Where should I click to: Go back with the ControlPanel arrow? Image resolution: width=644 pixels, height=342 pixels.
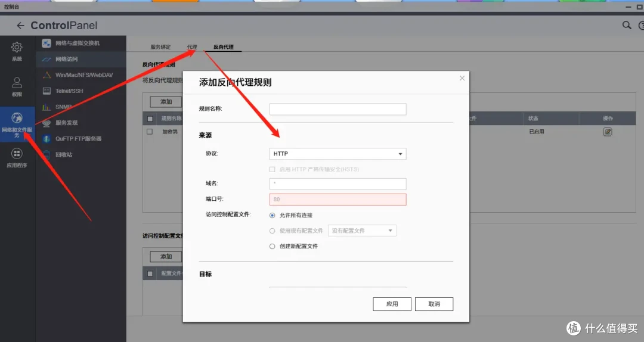(20, 26)
